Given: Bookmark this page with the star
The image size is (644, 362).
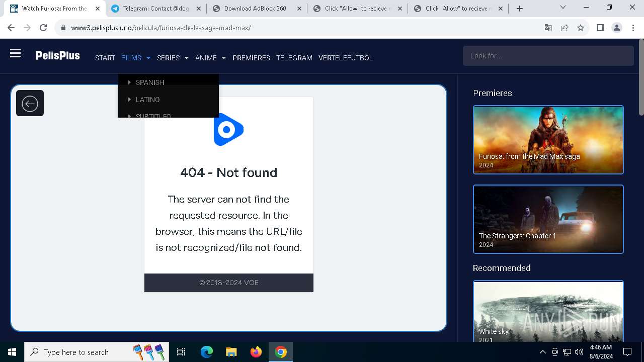Looking at the screenshot, I should (581, 28).
